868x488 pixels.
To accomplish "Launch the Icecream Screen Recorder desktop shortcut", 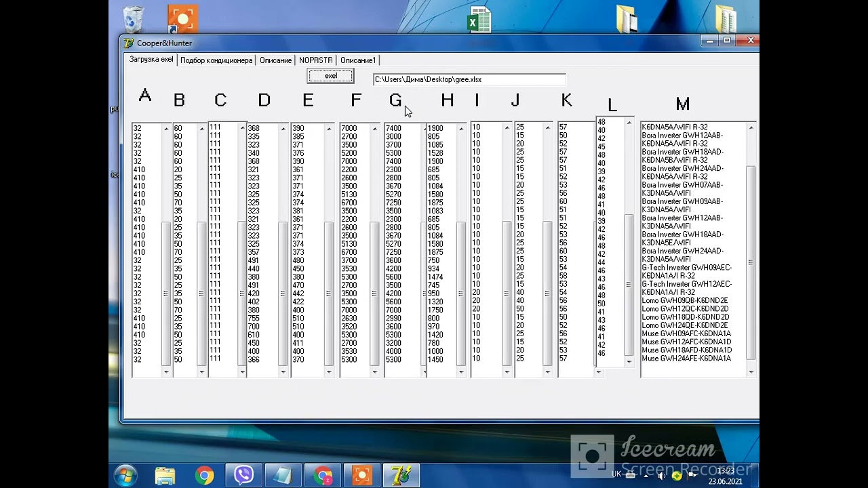I will click(182, 19).
